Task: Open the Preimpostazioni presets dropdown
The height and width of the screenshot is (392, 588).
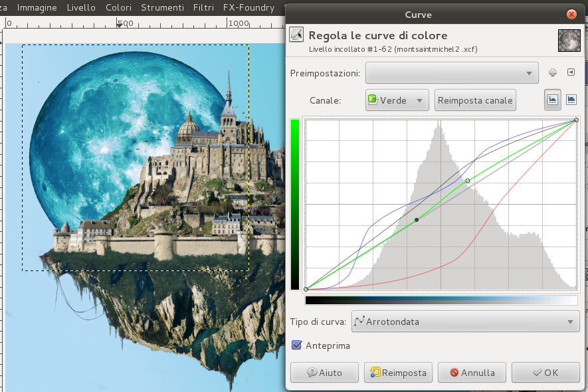Action: click(452, 73)
